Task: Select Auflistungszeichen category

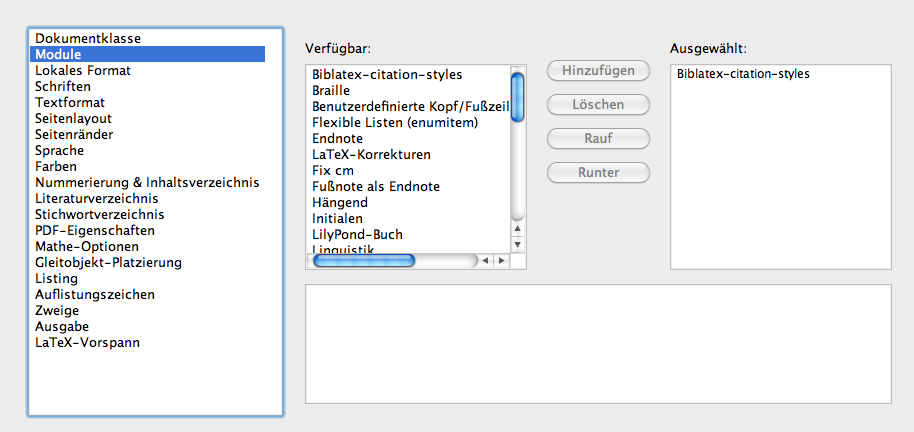Action: [147, 294]
